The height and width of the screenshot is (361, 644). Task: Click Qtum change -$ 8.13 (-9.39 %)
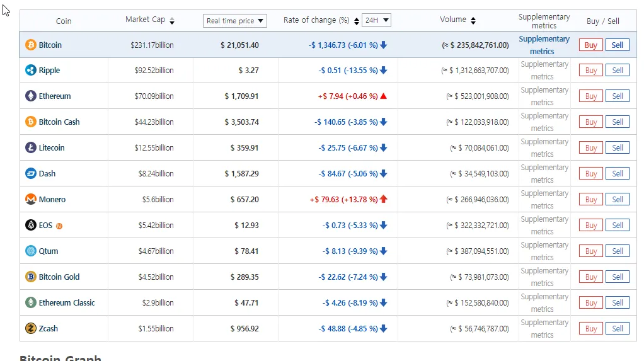coord(350,251)
